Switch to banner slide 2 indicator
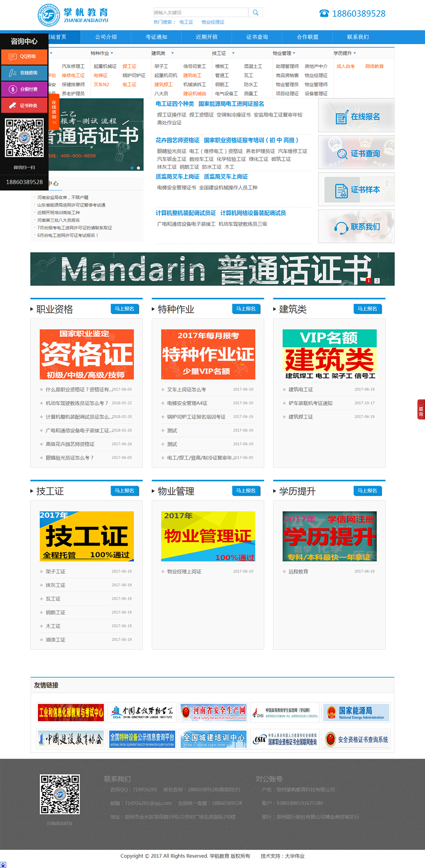Screen dimensions: 425x868 point(377,281)
